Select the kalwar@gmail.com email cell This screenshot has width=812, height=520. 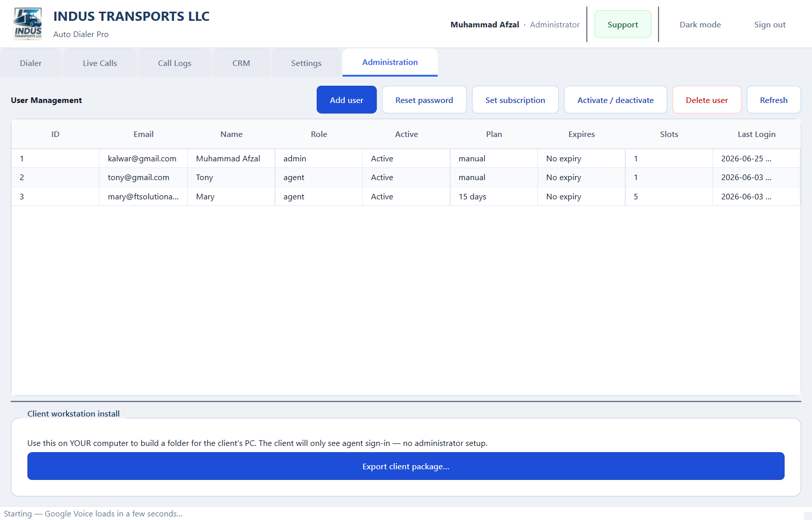(143, 158)
